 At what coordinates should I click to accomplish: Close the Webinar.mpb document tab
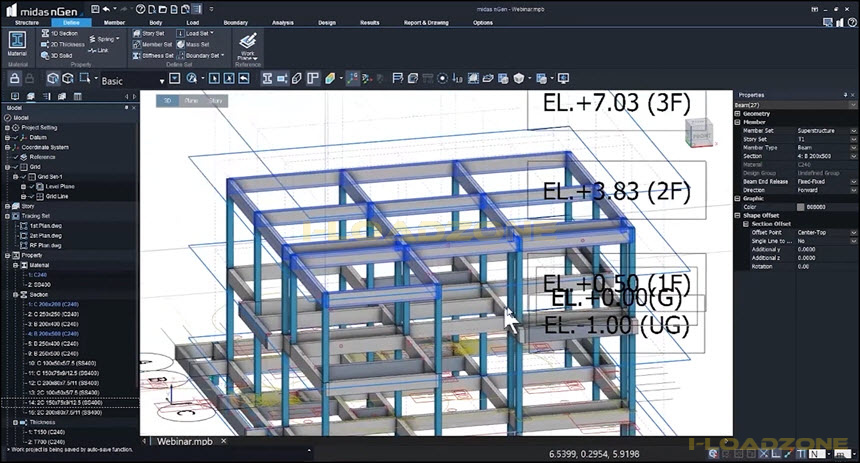coord(224,441)
